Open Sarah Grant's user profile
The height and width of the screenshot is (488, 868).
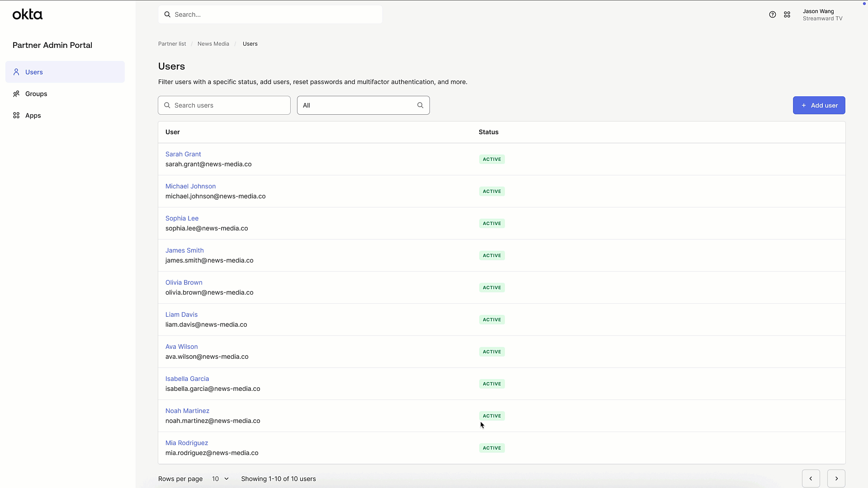[x=183, y=154]
